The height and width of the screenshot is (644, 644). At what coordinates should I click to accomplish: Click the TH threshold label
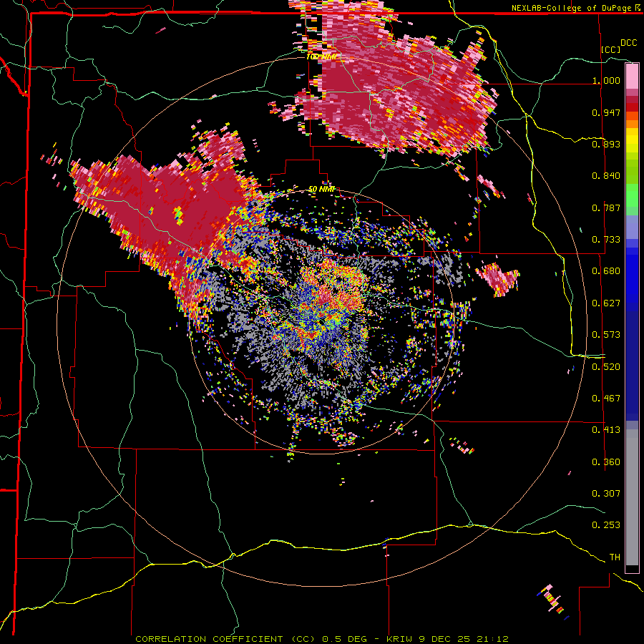(615, 557)
